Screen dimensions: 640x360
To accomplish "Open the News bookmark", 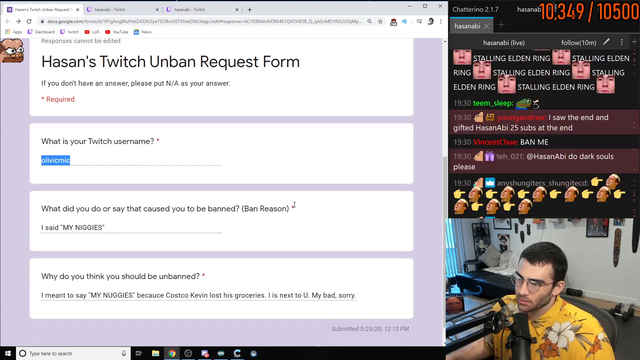I will click(x=142, y=32).
